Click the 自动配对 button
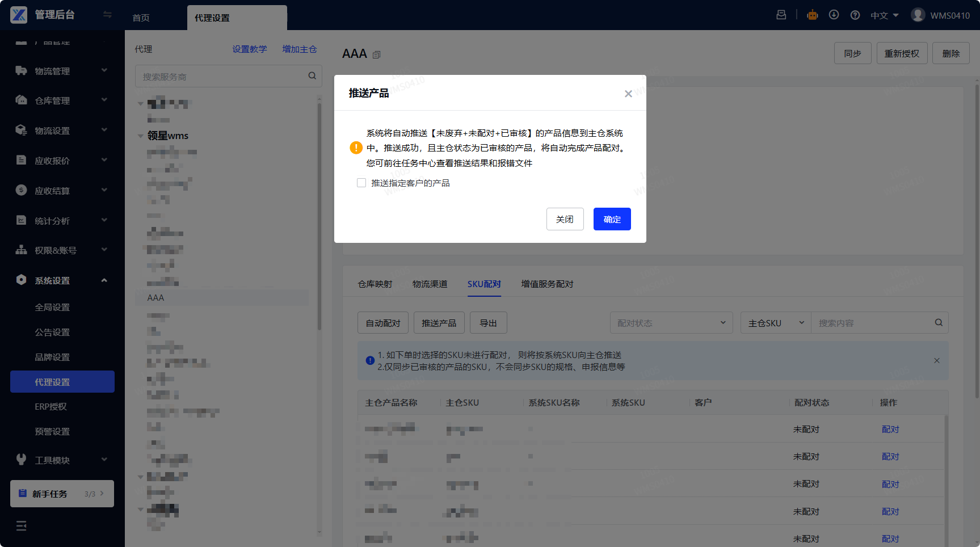980x547 pixels. pyautogui.click(x=383, y=323)
